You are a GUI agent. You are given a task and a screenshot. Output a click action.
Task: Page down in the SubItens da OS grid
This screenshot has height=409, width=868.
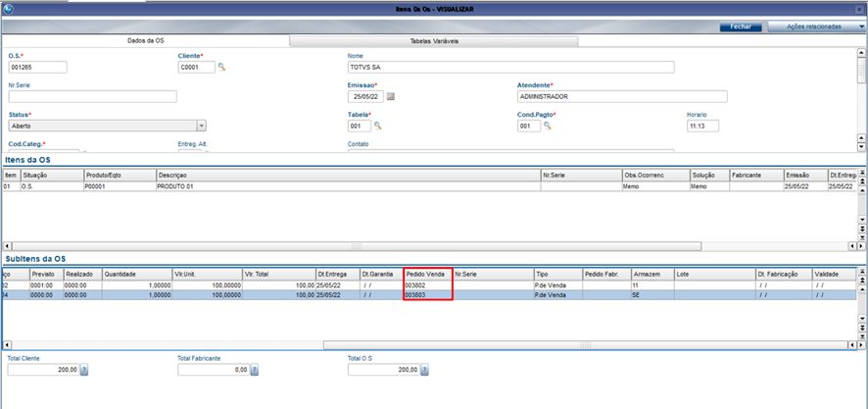pyautogui.click(x=861, y=328)
